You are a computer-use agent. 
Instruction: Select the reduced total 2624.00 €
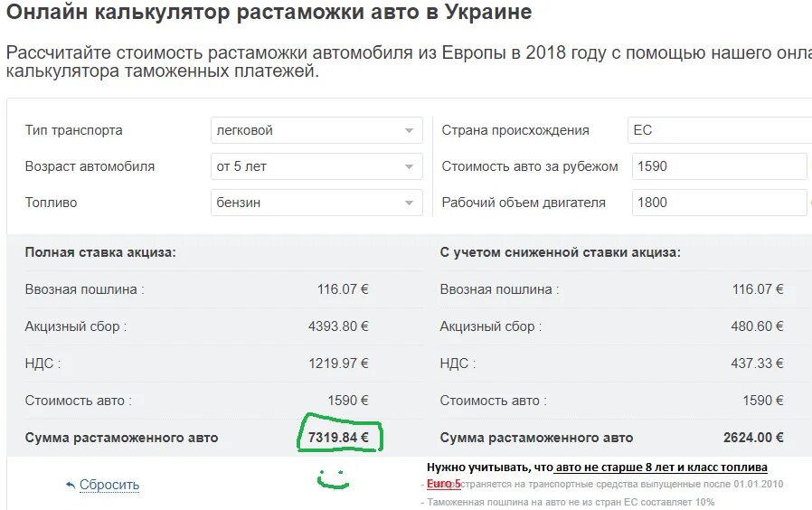(753, 437)
